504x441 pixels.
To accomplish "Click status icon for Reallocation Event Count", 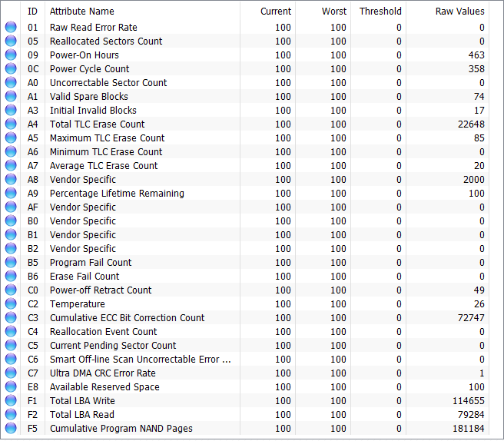I will pos(11,331).
